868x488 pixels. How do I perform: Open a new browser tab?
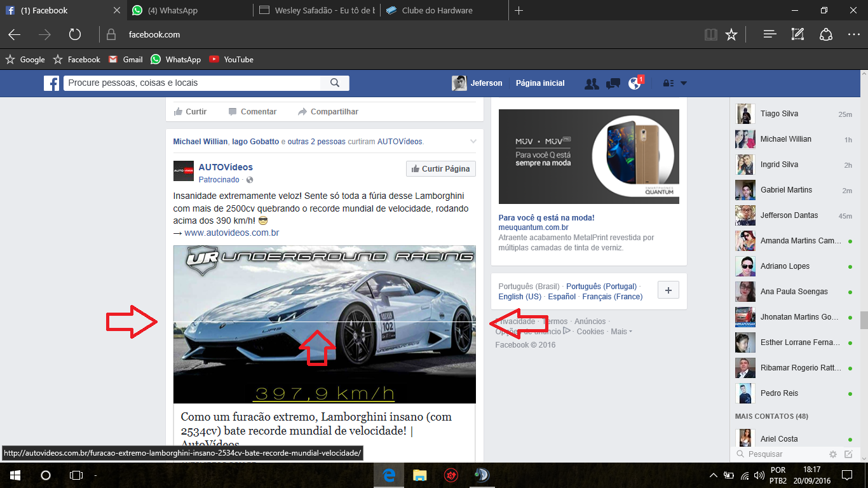(x=519, y=11)
